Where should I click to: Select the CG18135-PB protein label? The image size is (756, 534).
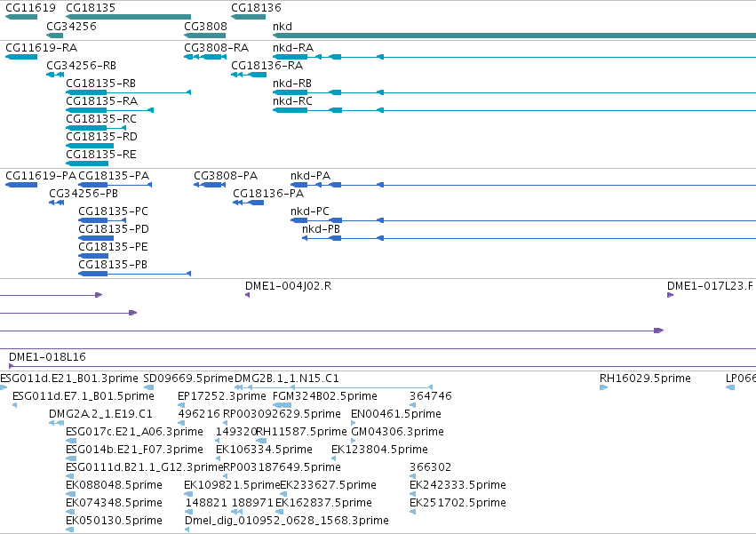(x=113, y=265)
